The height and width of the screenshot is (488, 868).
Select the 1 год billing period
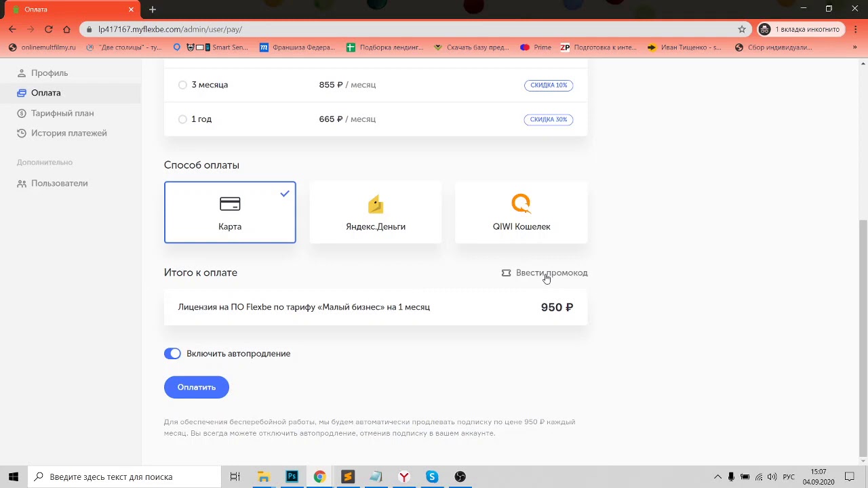(182, 119)
